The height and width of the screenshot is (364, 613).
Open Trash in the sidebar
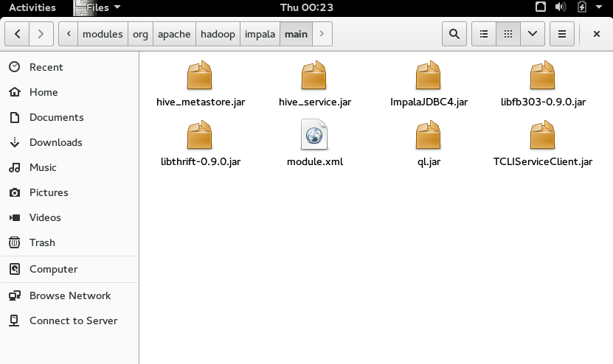coord(69,242)
